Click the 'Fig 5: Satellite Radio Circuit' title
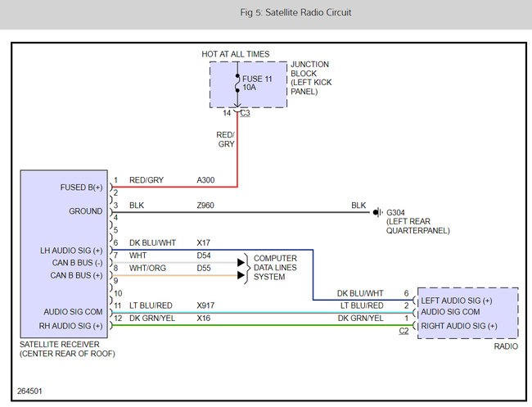Image resolution: width=532 pixels, height=407 pixels. (x=295, y=12)
